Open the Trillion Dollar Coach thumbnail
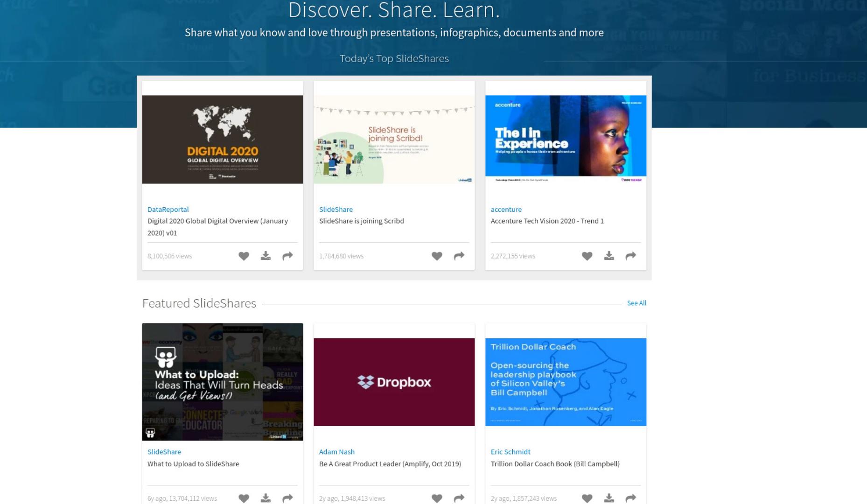 (x=566, y=382)
